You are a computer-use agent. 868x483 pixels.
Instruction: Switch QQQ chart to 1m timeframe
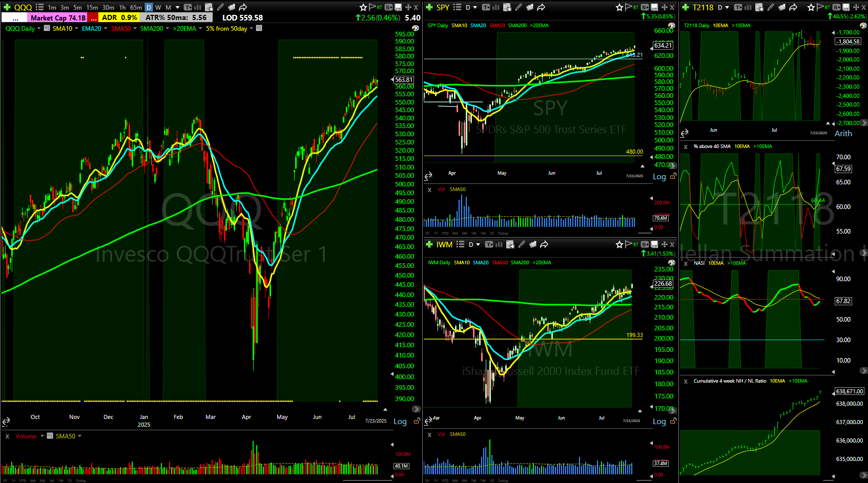[x=52, y=8]
